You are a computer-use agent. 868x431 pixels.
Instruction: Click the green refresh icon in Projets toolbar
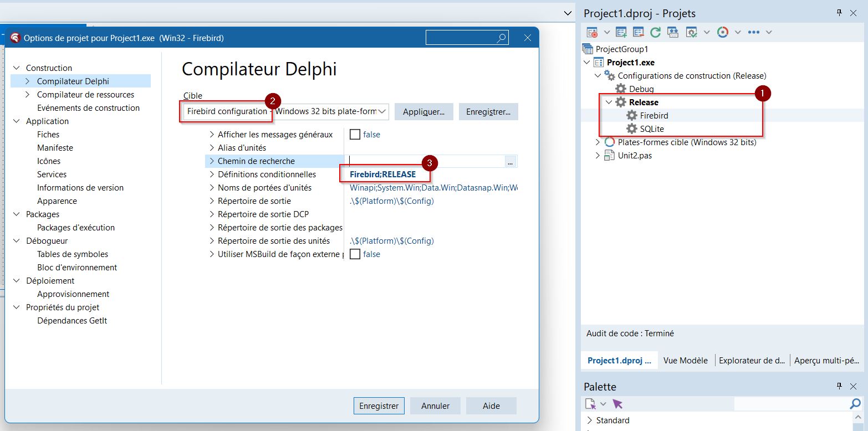655,32
